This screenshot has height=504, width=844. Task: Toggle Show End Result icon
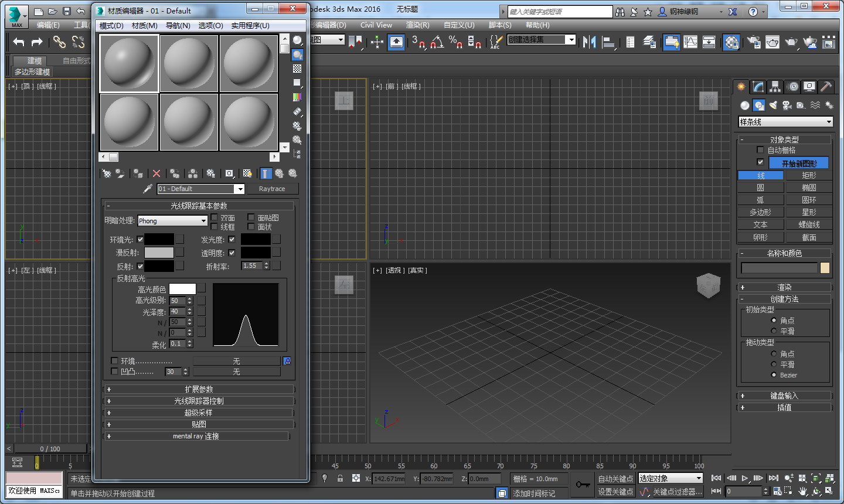tap(266, 173)
